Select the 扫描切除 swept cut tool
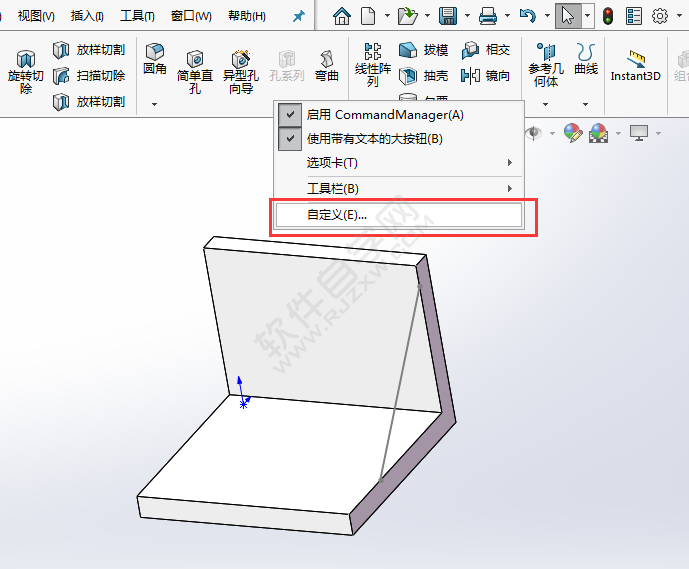Image resolution: width=689 pixels, height=569 pixels. tap(89, 76)
